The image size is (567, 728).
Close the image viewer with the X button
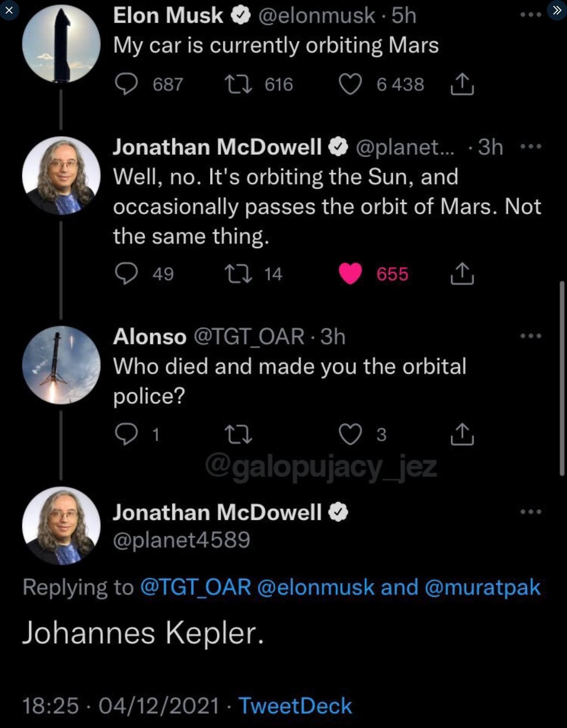click(9, 10)
